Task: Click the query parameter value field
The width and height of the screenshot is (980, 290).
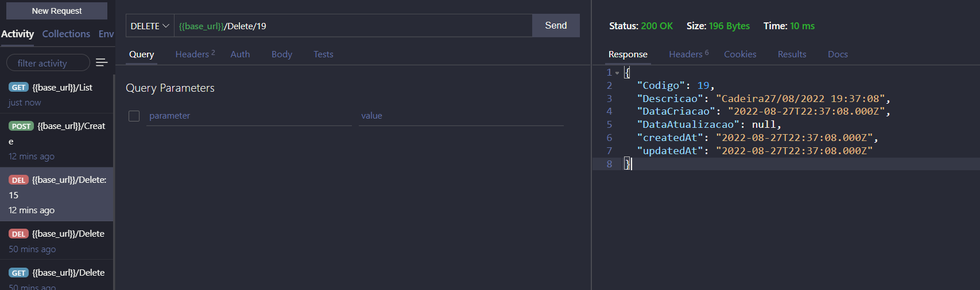Action: click(x=461, y=116)
